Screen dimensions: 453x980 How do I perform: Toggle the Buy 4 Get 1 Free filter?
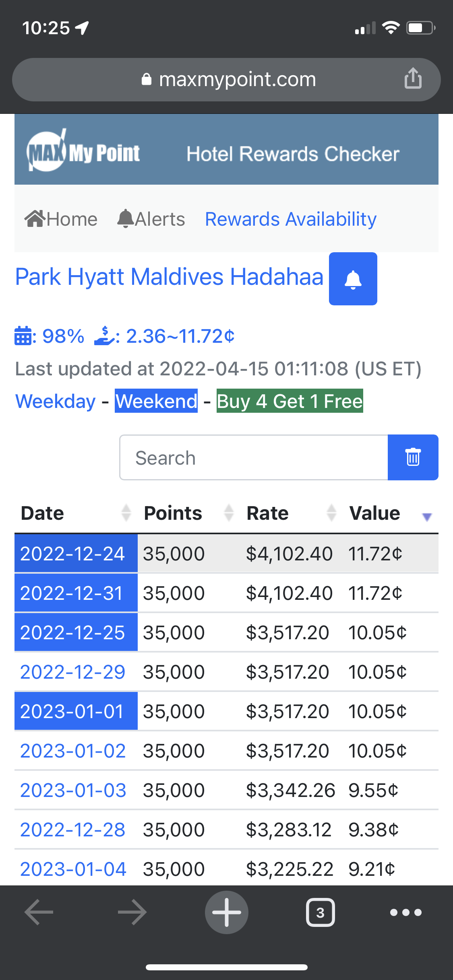coord(290,401)
